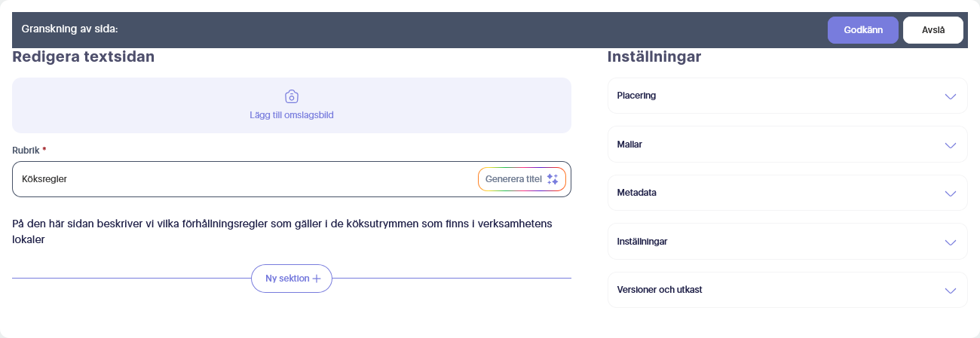Click the plus icon in Ny sektion
980x338 pixels.
tap(317, 279)
